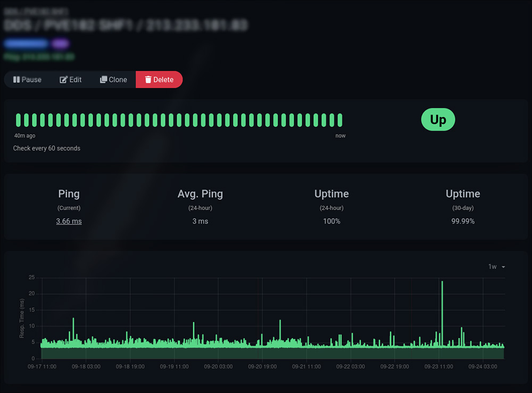
Task: Click the blurred monitor title heading
Action: [x=126, y=24]
